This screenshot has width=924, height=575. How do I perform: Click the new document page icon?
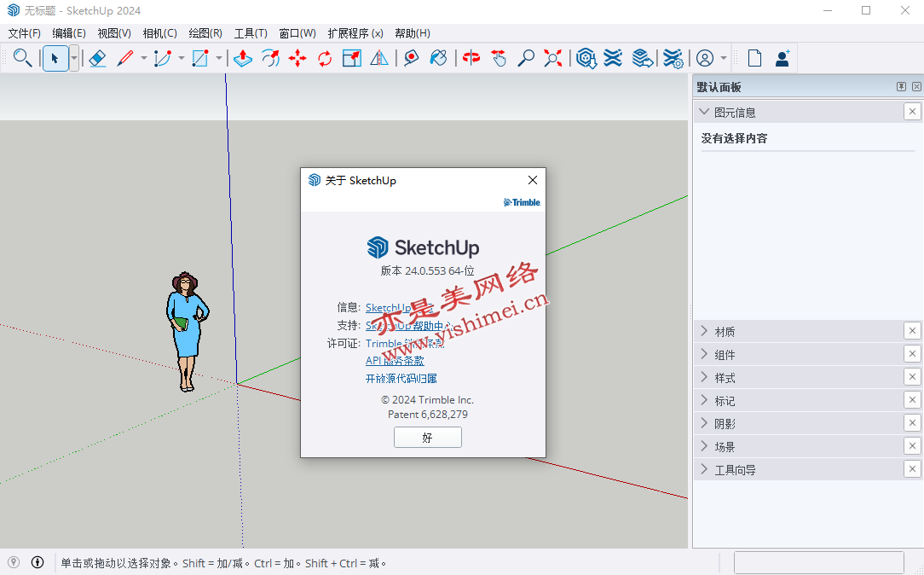click(x=755, y=58)
